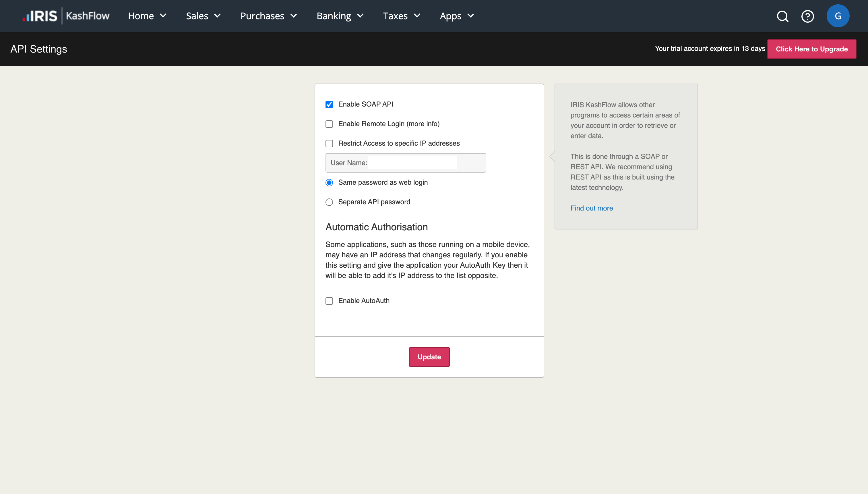Select Separate API password option
The height and width of the screenshot is (494, 868).
point(329,202)
